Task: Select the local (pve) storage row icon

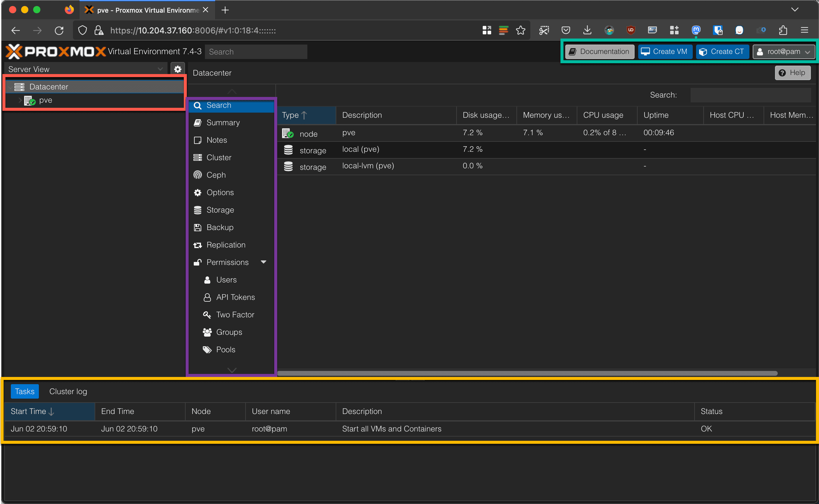Action: (288, 150)
